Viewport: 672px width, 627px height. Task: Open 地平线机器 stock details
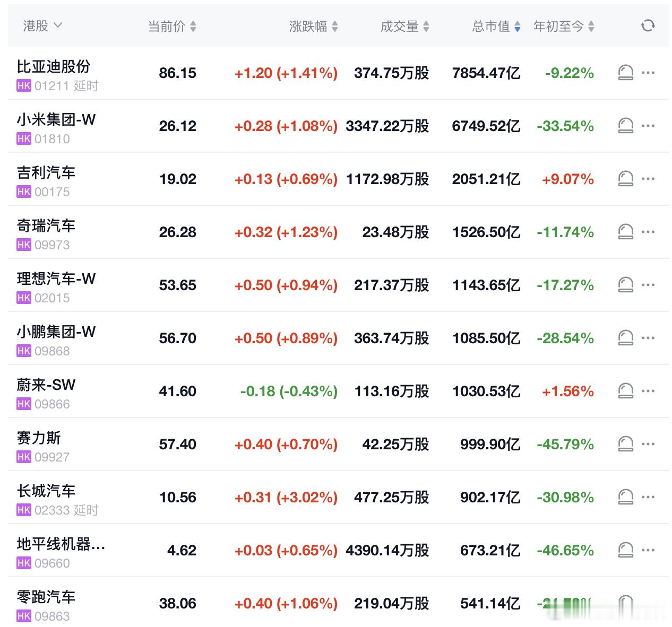pyautogui.click(x=61, y=544)
